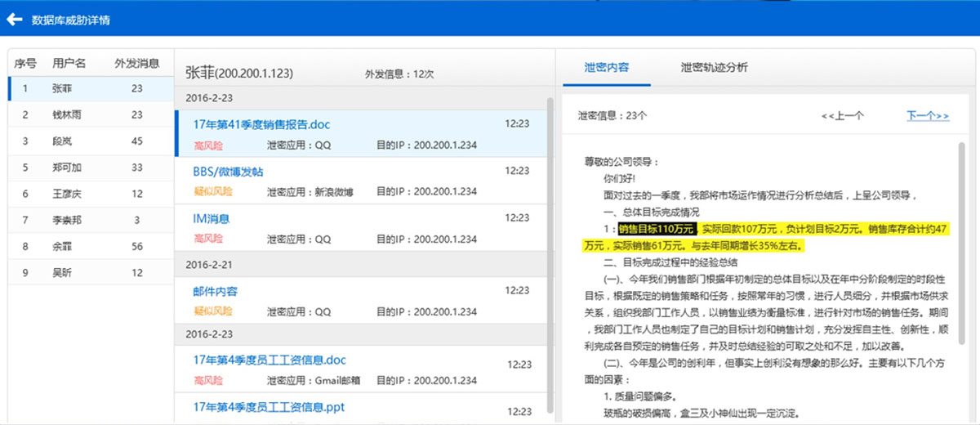Click the 外发消息 column header
Image resolution: width=980 pixels, height=425 pixels.
(x=137, y=63)
